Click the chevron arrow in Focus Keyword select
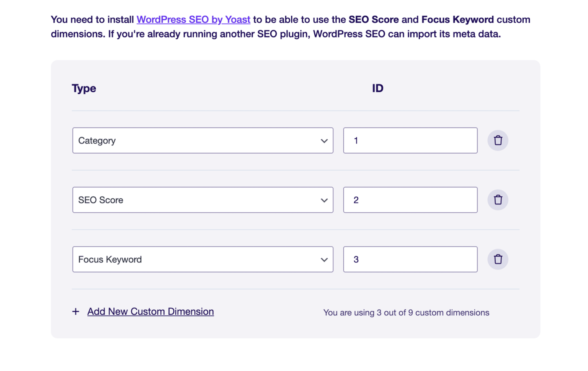 point(324,260)
